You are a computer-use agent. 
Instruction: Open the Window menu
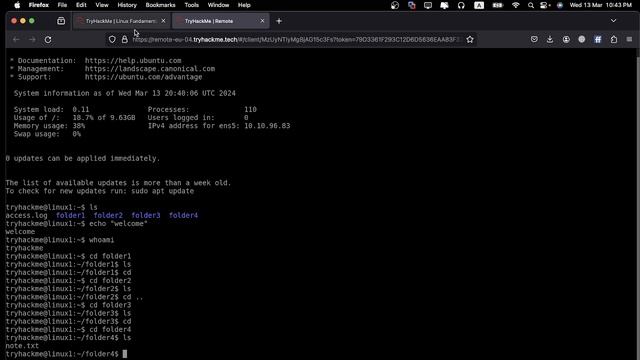[x=218, y=5]
